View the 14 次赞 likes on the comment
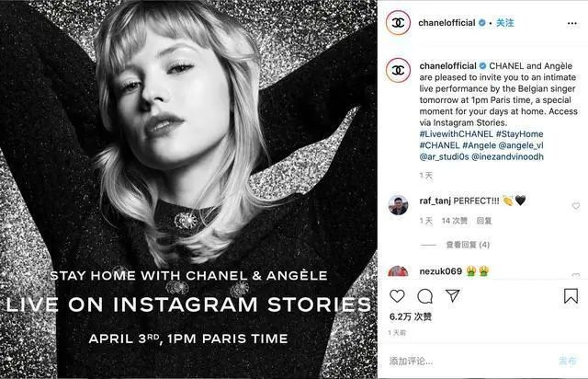 tap(455, 221)
